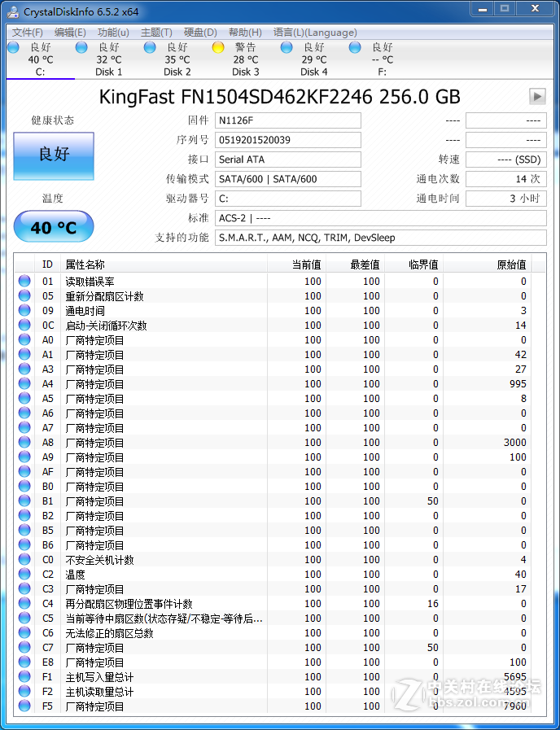
Task: Switch to F: drive tab
Action: point(383,59)
